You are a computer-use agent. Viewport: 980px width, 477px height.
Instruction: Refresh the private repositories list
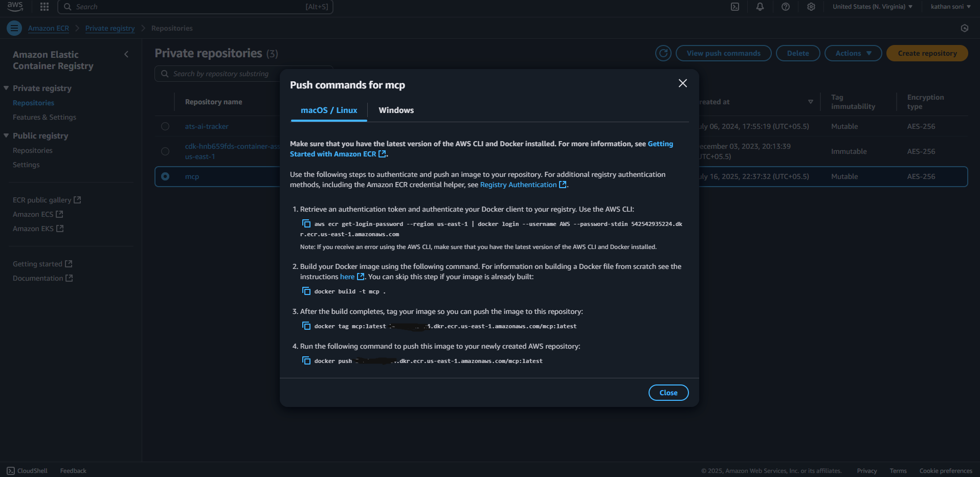pyautogui.click(x=663, y=53)
